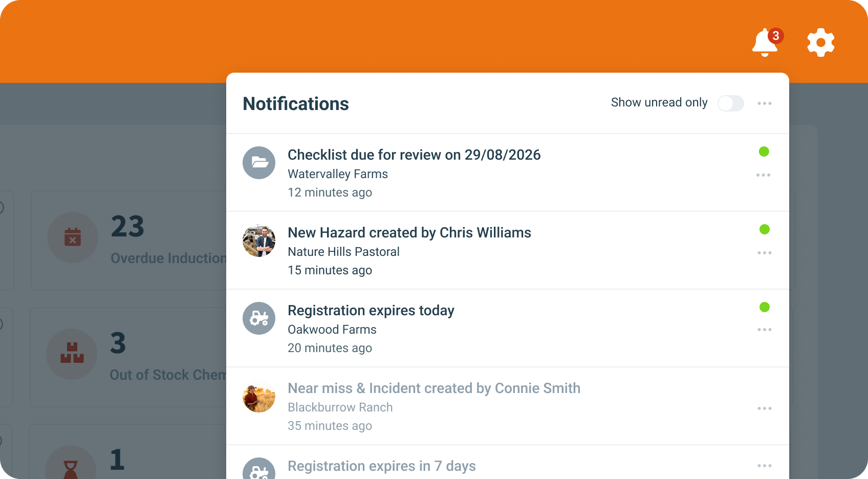Select the 23 overdue inductions count
868x479 pixels.
(128, 226)
